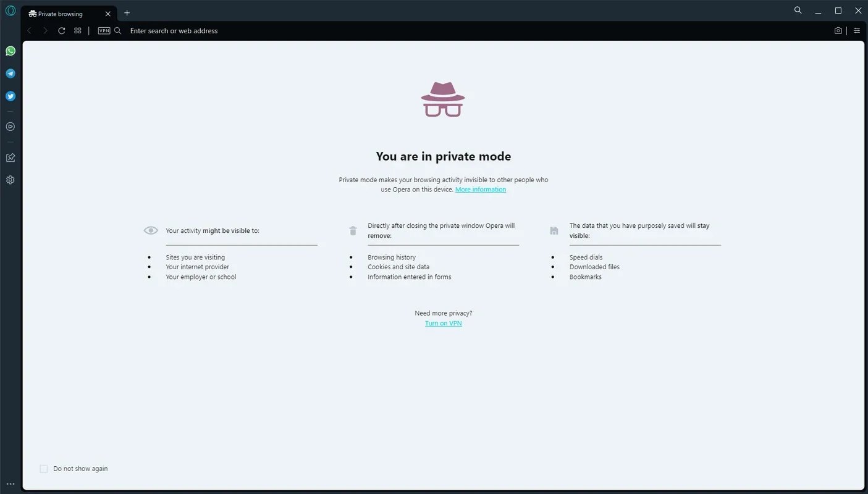Screen dimensions: 868x494
Task: Click 'Bookmarks' list item
Action: 585,277
